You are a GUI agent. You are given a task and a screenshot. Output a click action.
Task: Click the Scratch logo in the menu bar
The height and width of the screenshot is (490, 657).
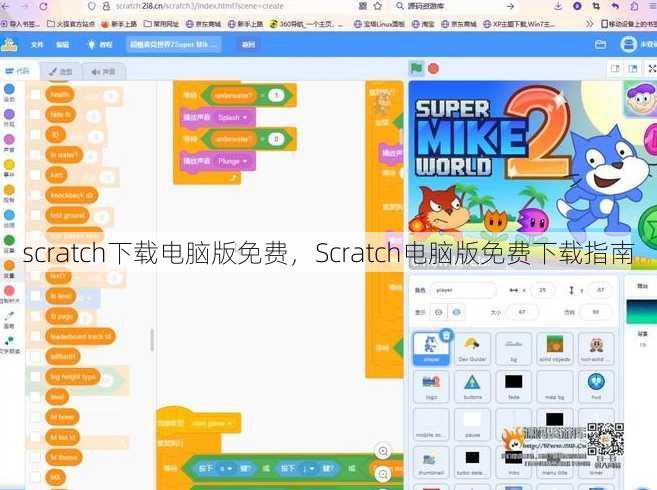pyautogui.click(x=9, y=44)
